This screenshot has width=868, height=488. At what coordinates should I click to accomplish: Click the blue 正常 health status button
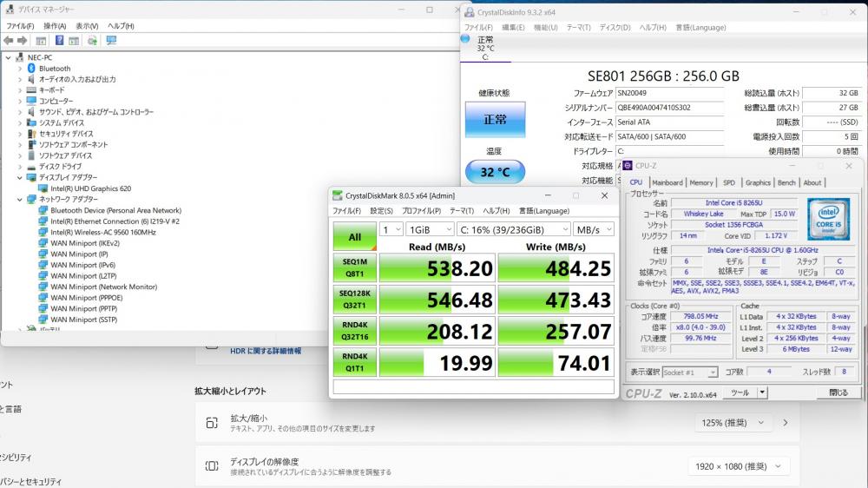pos(495,119)
